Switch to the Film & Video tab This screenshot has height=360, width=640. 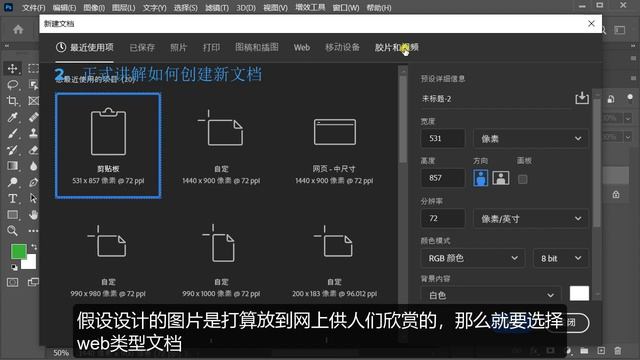pyautogui.click(x=397, y=47)
